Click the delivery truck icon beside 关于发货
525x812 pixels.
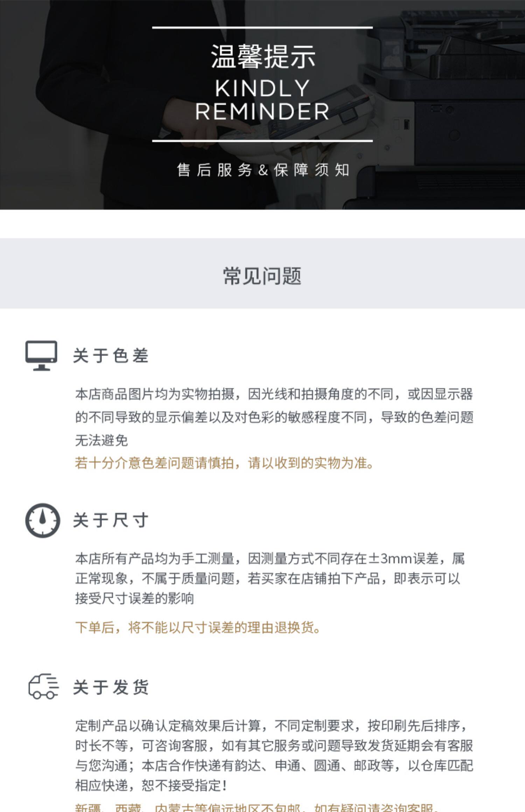[x=43, y=686]
